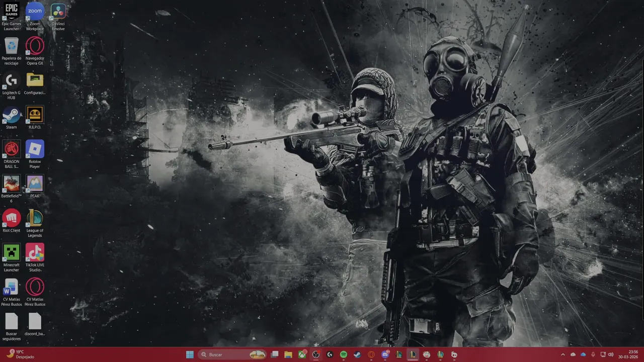Select the Battlefield 6 desktop icon
The image size is (644, 362).
11,189
